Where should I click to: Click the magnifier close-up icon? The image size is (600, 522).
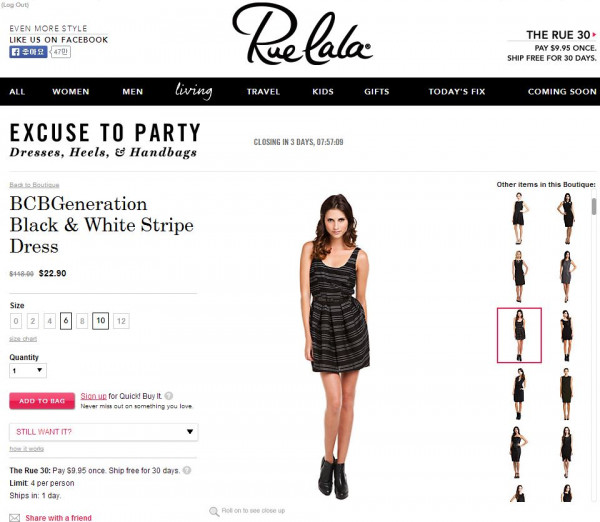[x=214, y=511]
